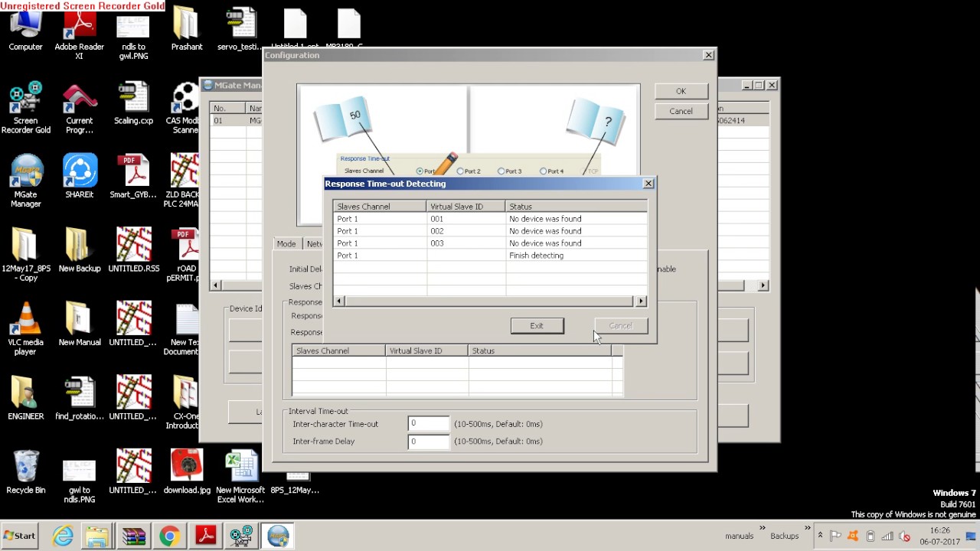The height and width of the screenshot is (551, 980).
Task: Close the Response Time-out Detecting dialog
Action: (648, 184)
